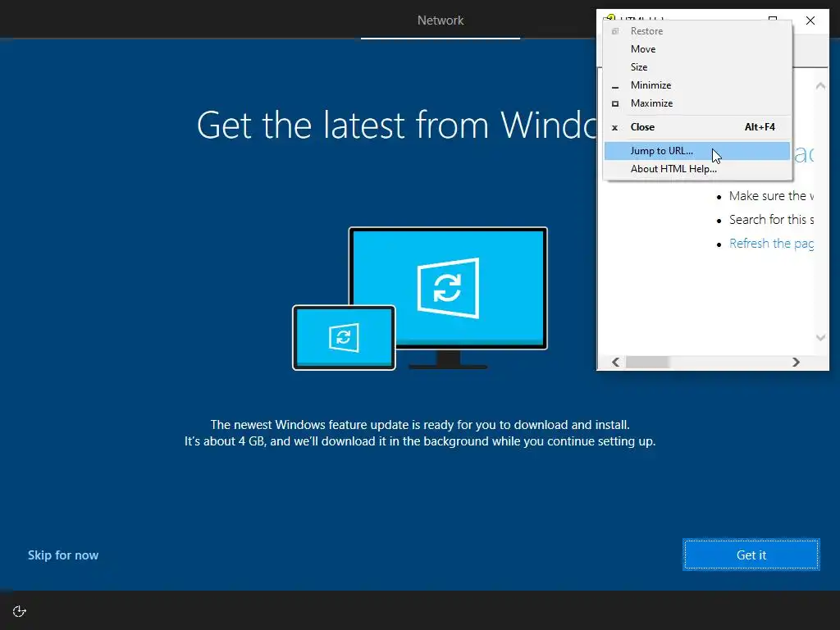Screen dimensions: 840x630
Task: Choose Move in the window menu
Action: coord(697,48)
